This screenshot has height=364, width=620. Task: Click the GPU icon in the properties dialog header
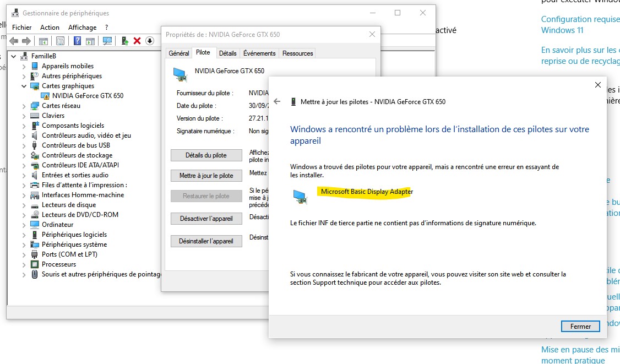pos(180,74)
